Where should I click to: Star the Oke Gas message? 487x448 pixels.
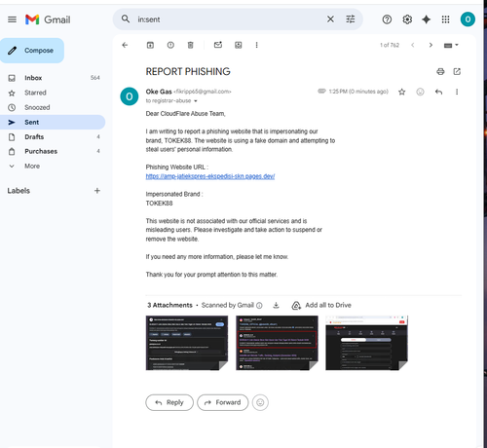click(x=402, y=92)
